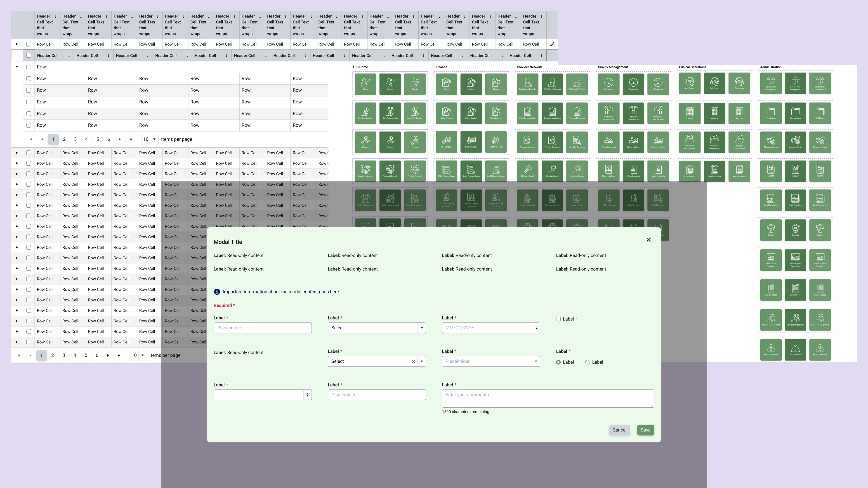Select the dark Provider Monitoring tile
The image size is (868, 488).
(552, 113)
